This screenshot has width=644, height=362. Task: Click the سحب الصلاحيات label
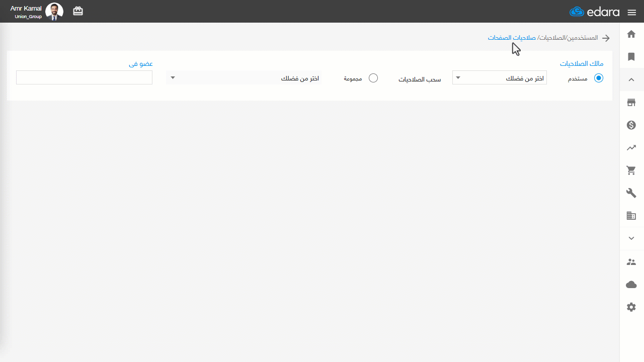coord(420,79)
